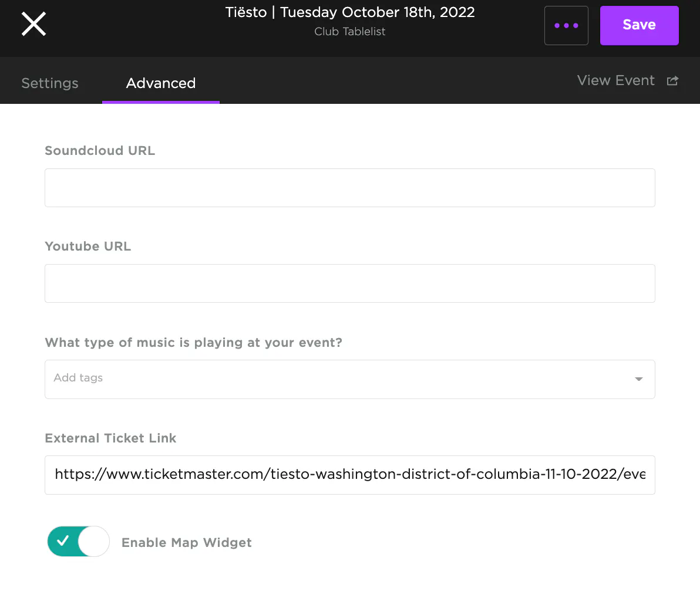Image resolution: width=700 pixels, height=615 pixels.
Task: Open the Add tags music type dropdown
Action: pyautogui.click(x=341, y=379)
